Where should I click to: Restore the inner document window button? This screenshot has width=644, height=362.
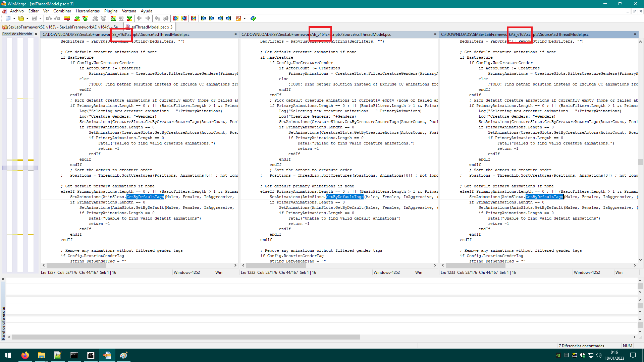[x=634, y=11]
